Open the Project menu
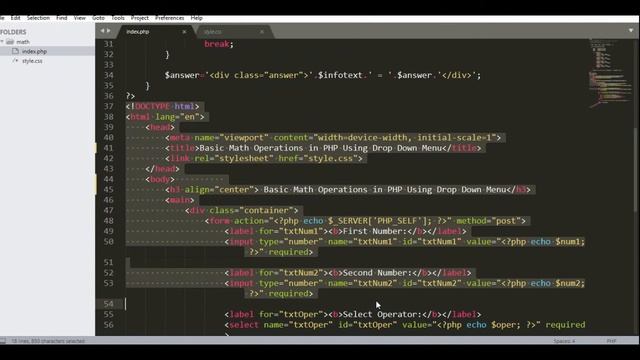The height and width of the screenshot is (360, 640). point(140,18)
